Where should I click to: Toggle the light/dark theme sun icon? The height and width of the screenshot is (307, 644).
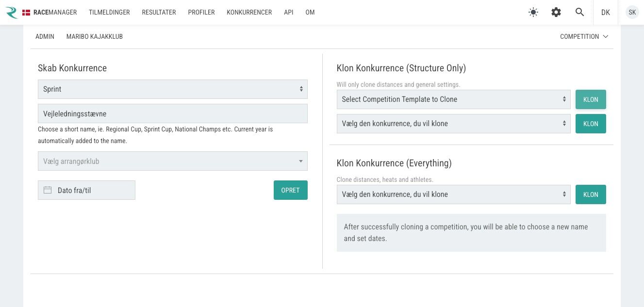[533, 13]
